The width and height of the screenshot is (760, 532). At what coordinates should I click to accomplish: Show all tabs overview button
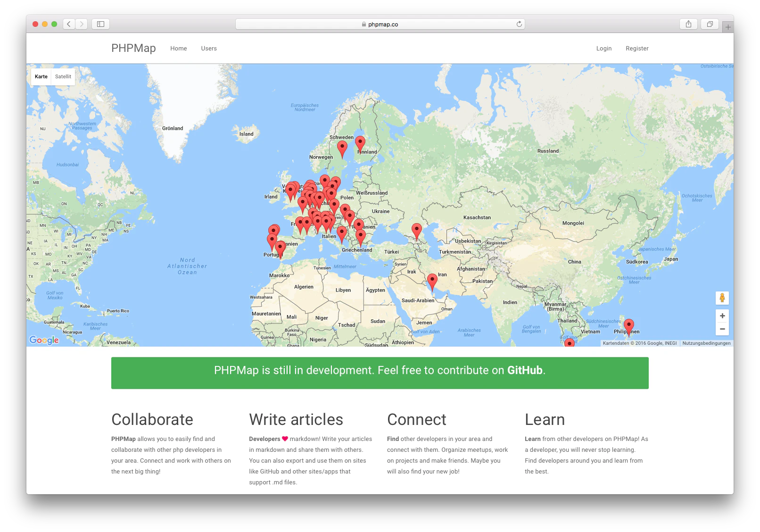pyautogui.click(x=710, y=24)
